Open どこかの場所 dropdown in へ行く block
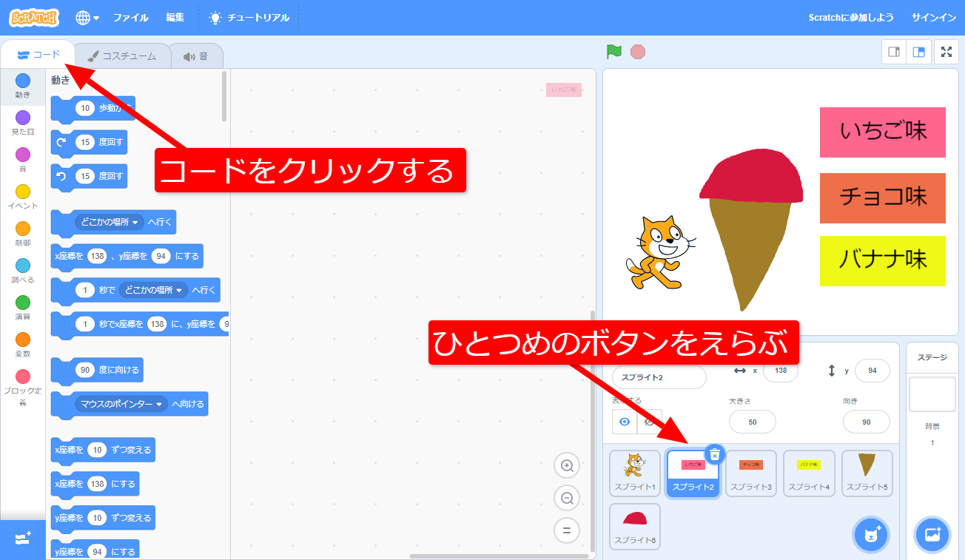965x560 pixels. 110,222
